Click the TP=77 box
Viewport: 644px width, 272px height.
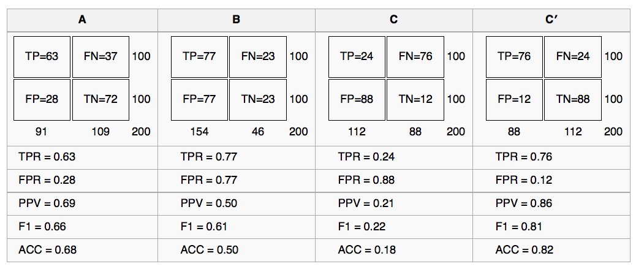pyautogui.click(x=199, y=56)
